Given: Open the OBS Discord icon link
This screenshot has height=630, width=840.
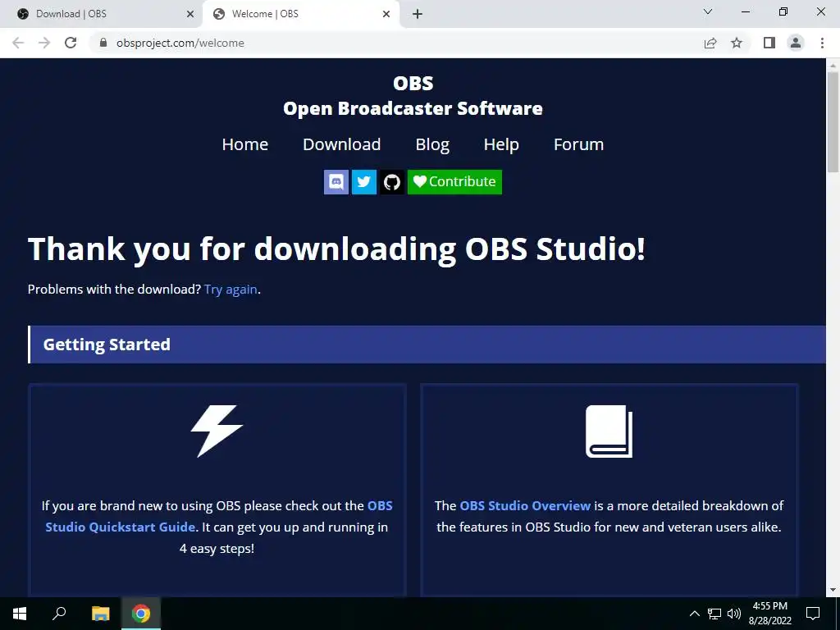Looking at the screenshot, I should [336, 182].
